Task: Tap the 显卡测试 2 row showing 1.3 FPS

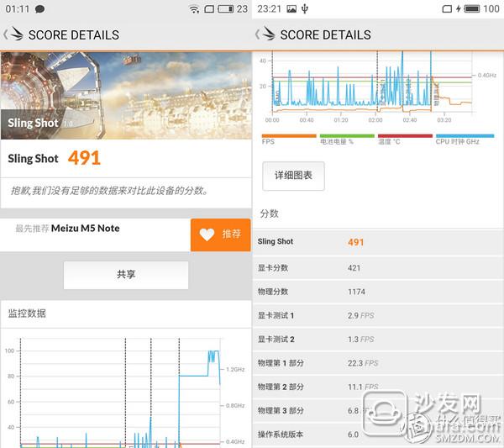Action: point(378,340)
